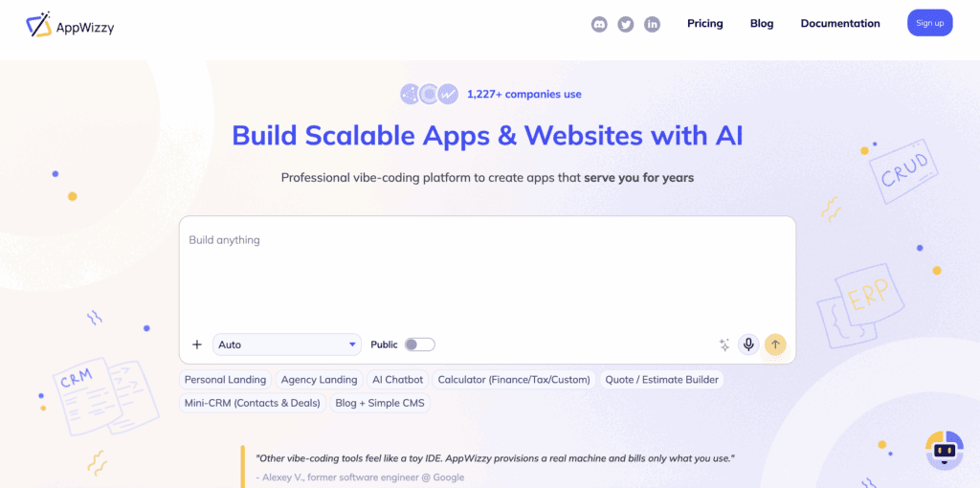
Task: Click the Sign up button
Action: pos(929,23)
